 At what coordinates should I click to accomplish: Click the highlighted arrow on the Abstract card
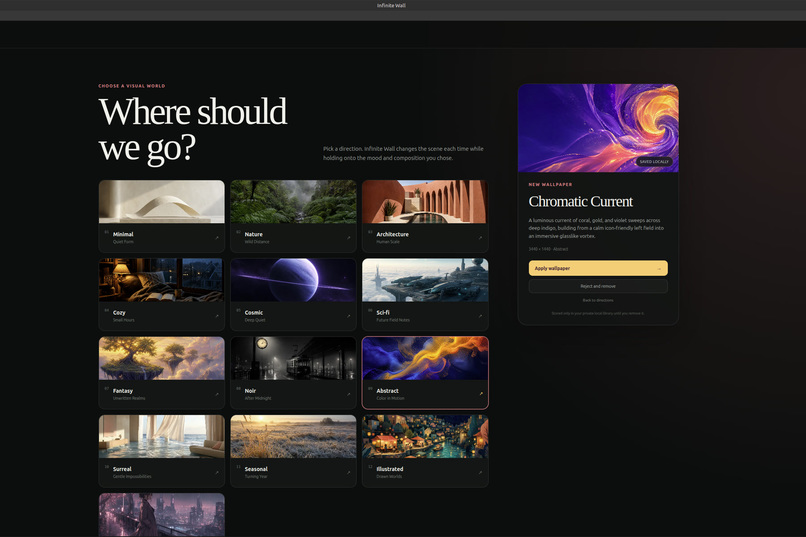481,394
